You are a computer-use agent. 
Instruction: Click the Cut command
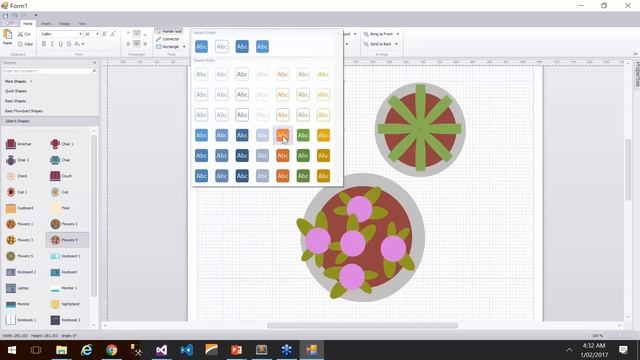click(24, 34)
